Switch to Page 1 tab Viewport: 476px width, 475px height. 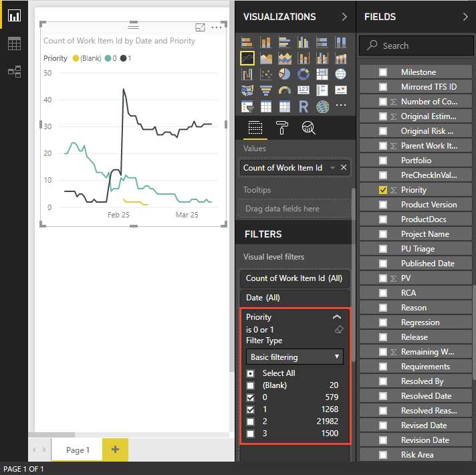point(77,450)
